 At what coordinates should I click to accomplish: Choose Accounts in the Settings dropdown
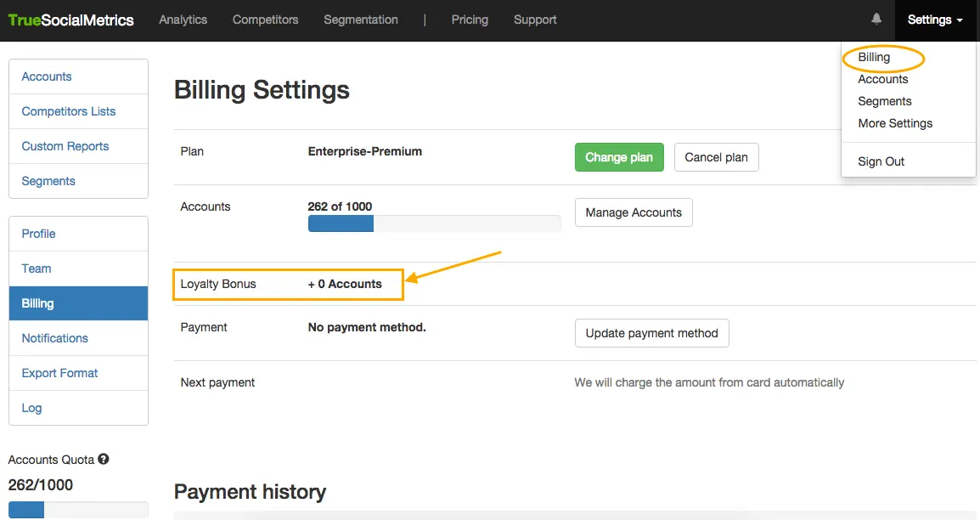[882, 79]
